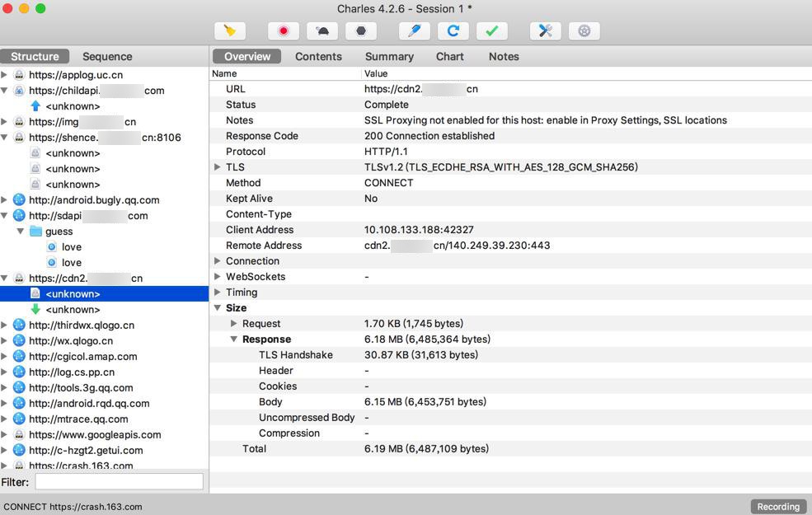Expand the Timing section
This screenshot has height=515, width=812.
click(x=218, y=293)
